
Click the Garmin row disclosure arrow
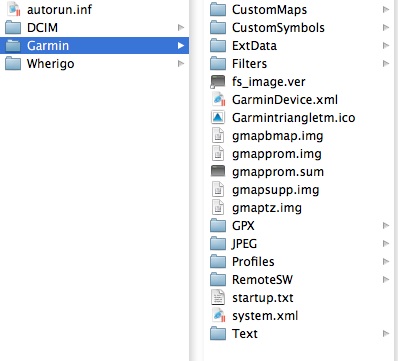point(181,45)
